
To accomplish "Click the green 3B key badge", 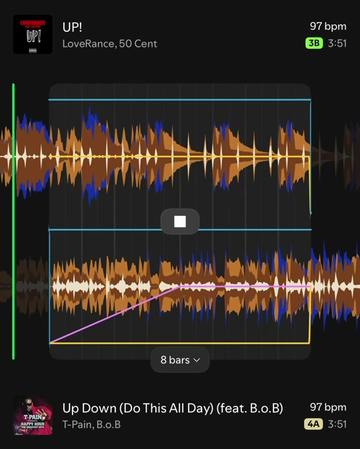I will 314,43.
